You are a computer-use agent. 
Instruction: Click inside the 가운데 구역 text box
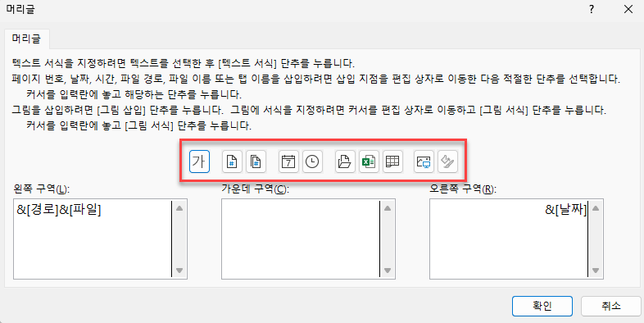click(x=301, y=239)
